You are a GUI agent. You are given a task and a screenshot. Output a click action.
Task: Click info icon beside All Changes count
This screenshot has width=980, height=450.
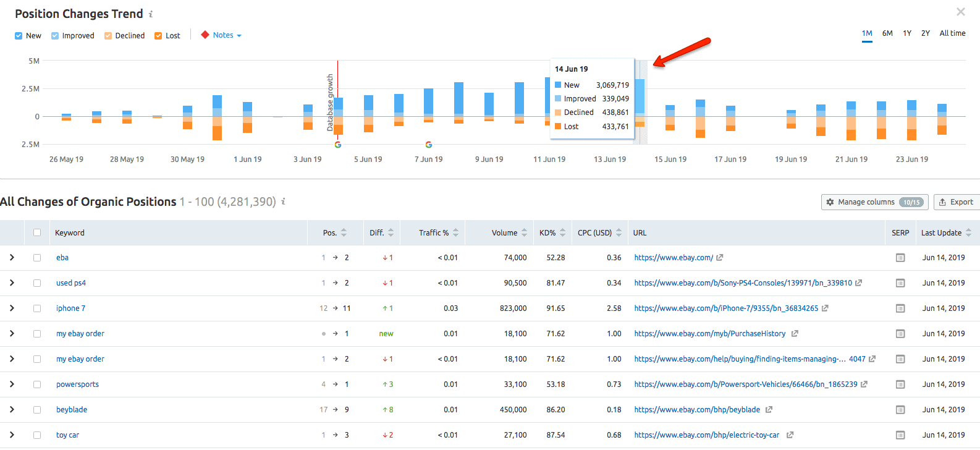pyautogui.click(x=283, y=202)
